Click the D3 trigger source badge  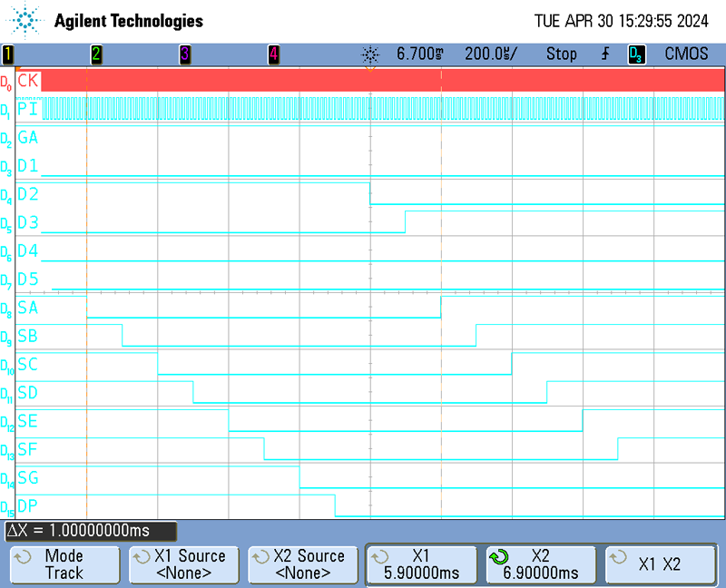tap(636, 54)
